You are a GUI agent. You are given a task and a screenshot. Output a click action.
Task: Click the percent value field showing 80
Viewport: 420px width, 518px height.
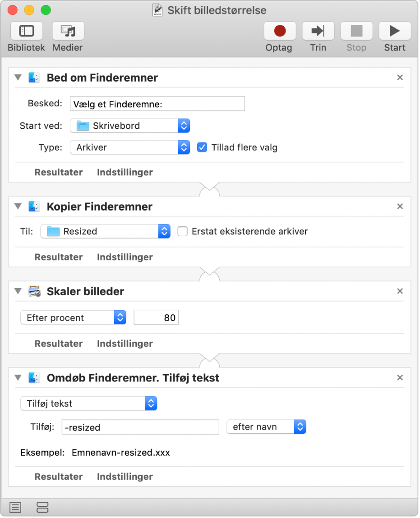click(x=156, y=318)
